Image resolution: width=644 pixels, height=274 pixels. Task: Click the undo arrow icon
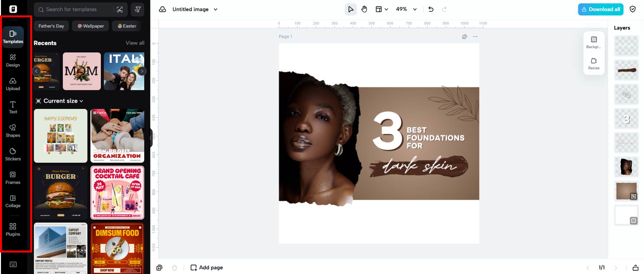[431, 9]
